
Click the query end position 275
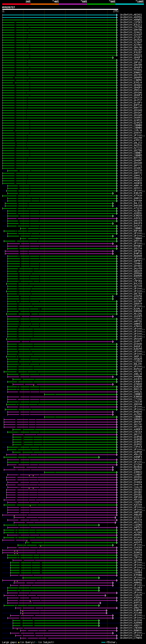pos(115,11)
